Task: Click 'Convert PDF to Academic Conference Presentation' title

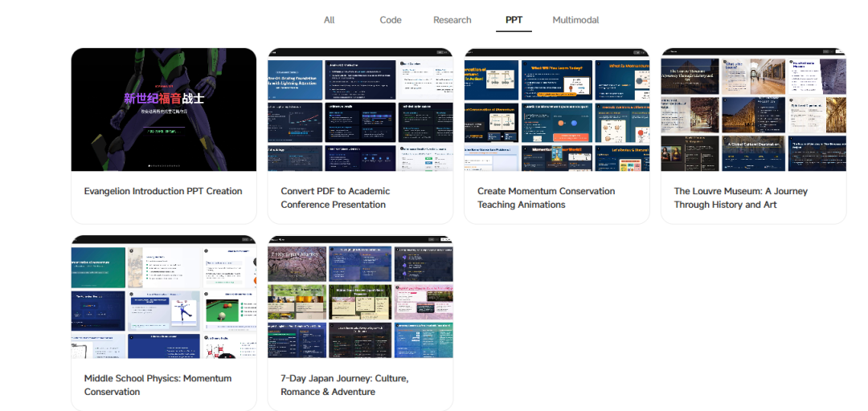Action: click(335, 198)
